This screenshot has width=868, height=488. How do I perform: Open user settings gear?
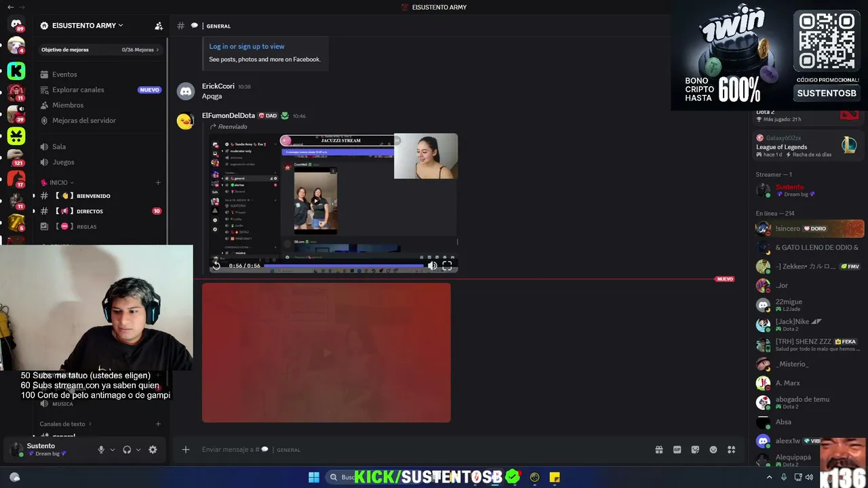pos(153,449)
